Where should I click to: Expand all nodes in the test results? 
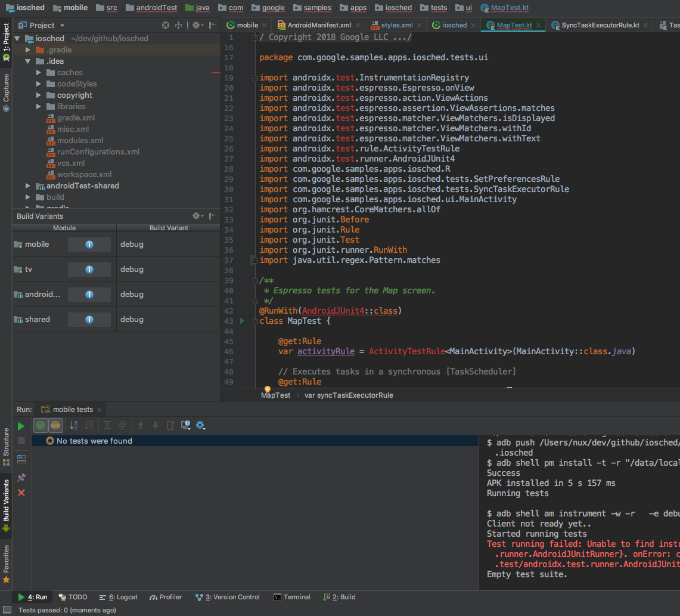click(107, 425)
